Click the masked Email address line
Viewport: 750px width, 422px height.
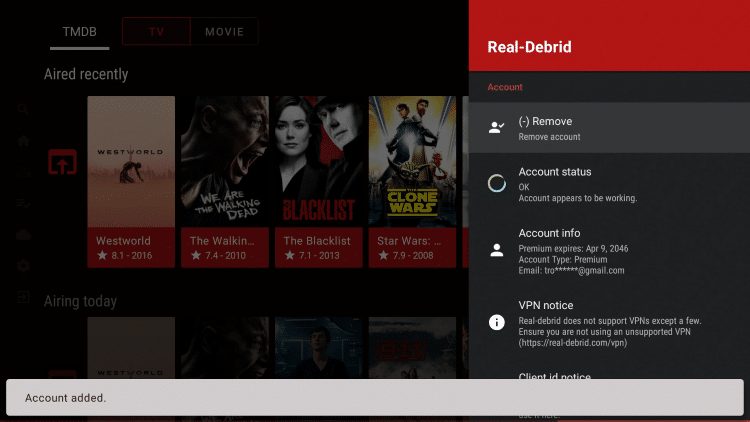coord(571,270)
